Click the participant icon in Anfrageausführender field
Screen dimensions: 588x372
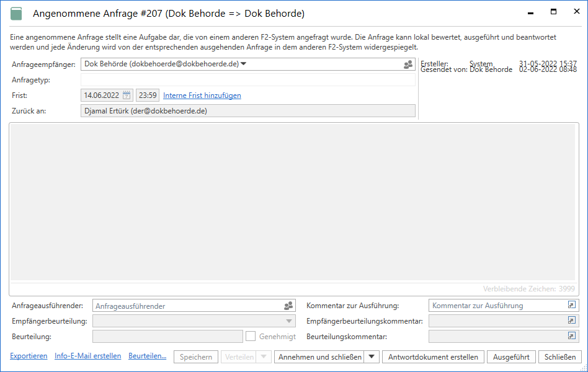pos(288,306)
